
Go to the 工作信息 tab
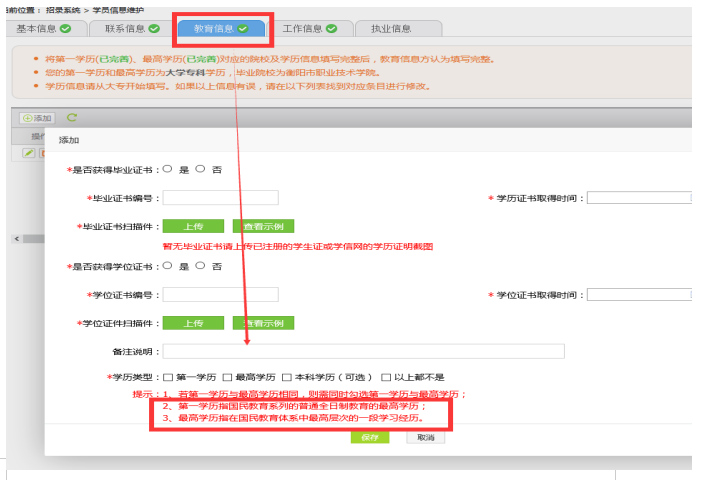311,29
